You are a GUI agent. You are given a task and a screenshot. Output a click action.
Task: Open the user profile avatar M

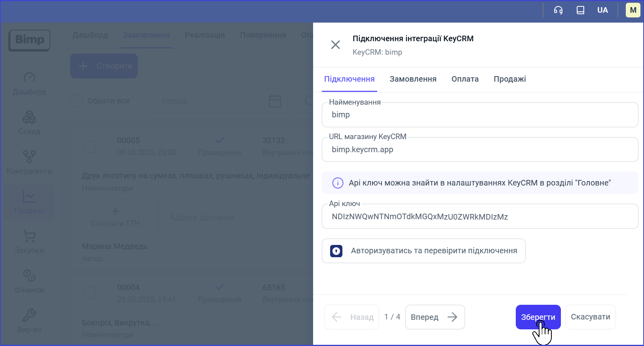point(633,10)
